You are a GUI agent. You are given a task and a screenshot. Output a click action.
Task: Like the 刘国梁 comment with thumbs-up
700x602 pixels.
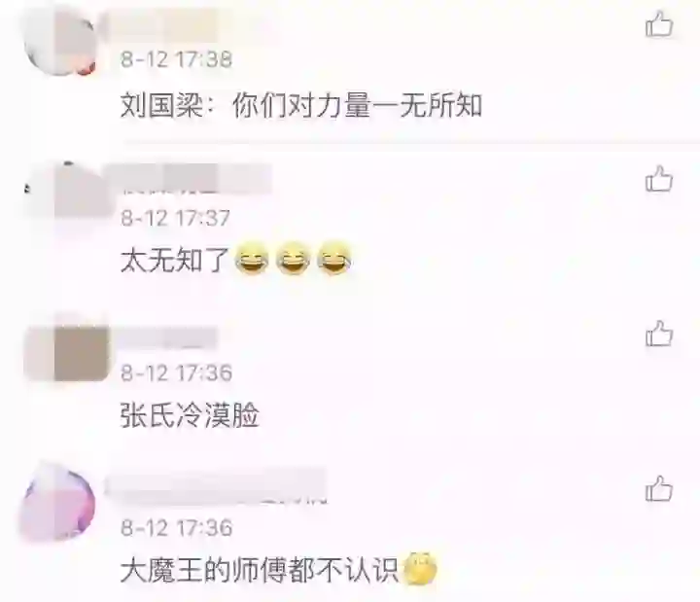pos(659,24)
